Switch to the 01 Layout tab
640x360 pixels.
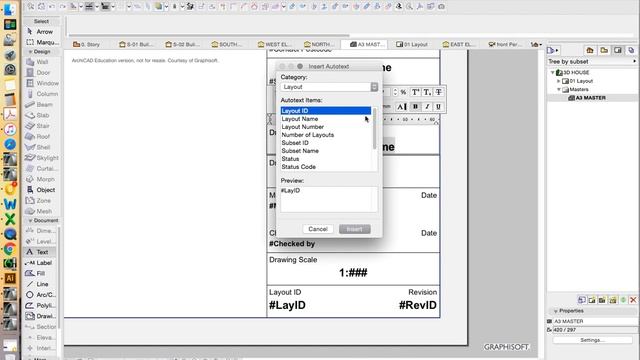[x=412, y=44]
